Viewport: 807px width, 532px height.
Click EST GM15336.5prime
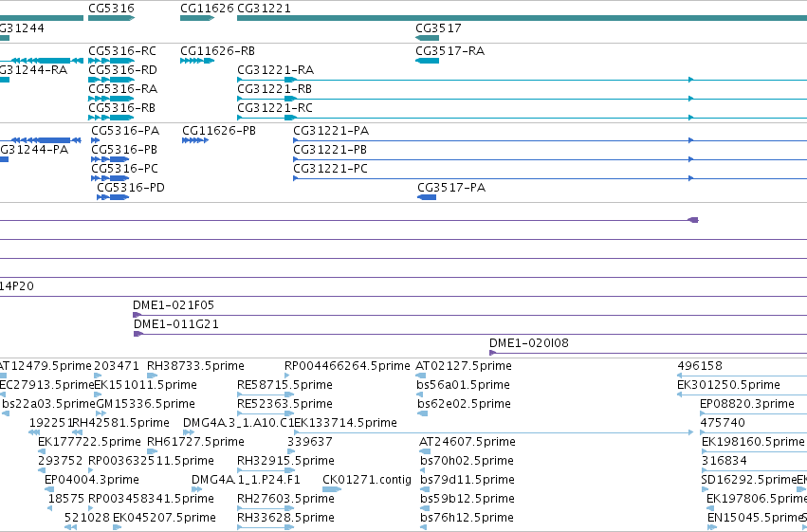146,404
